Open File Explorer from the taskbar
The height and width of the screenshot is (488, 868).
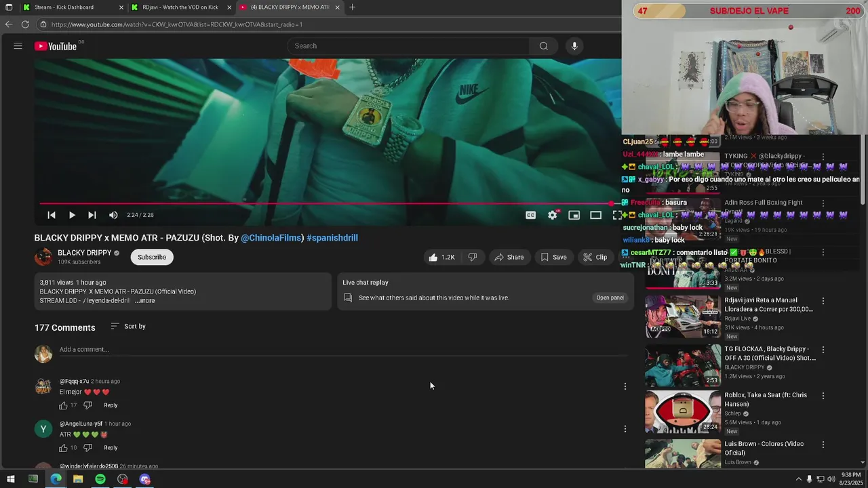pos(78,479)
